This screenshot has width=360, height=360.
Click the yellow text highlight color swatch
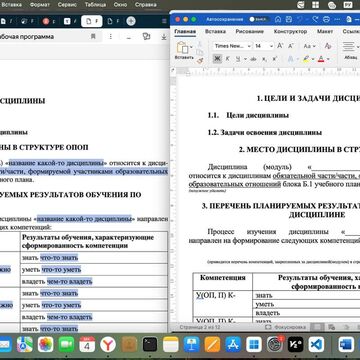pos(306,59)
